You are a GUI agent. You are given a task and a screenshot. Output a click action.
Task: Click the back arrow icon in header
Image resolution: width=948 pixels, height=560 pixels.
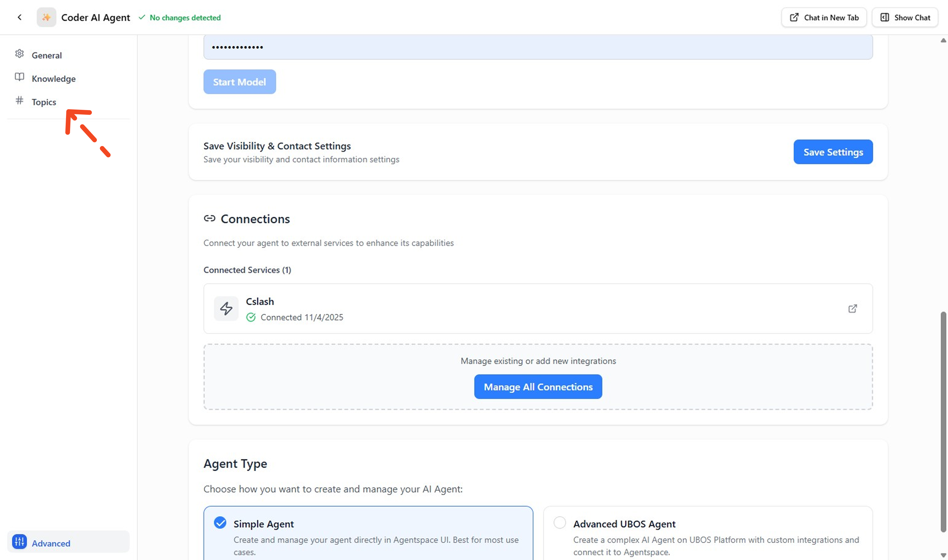20,17
